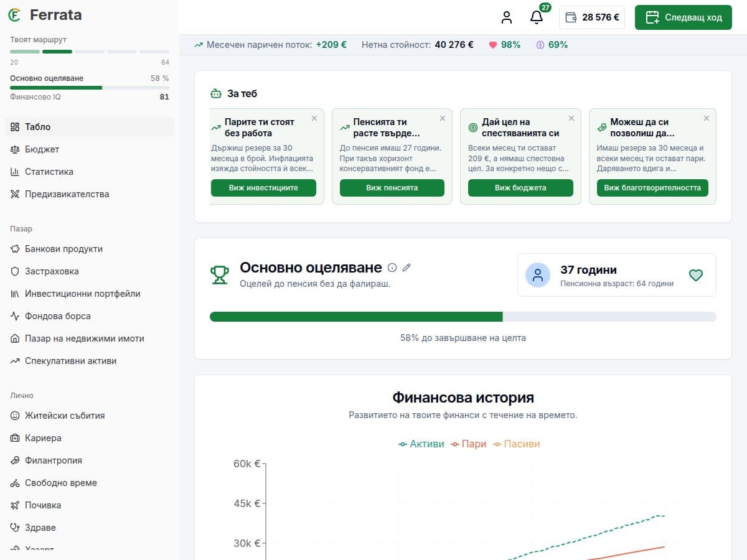Image resolution: width=747 pixels, height=560 pixels.
Task: Click the Пазар на недвижими имоти house icon
Action: pos(16,338)
